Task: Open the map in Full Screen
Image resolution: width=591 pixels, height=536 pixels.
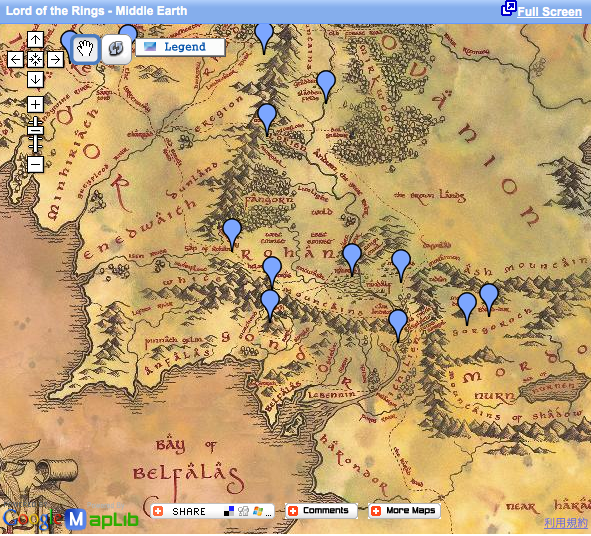Action: coord(549,12)
